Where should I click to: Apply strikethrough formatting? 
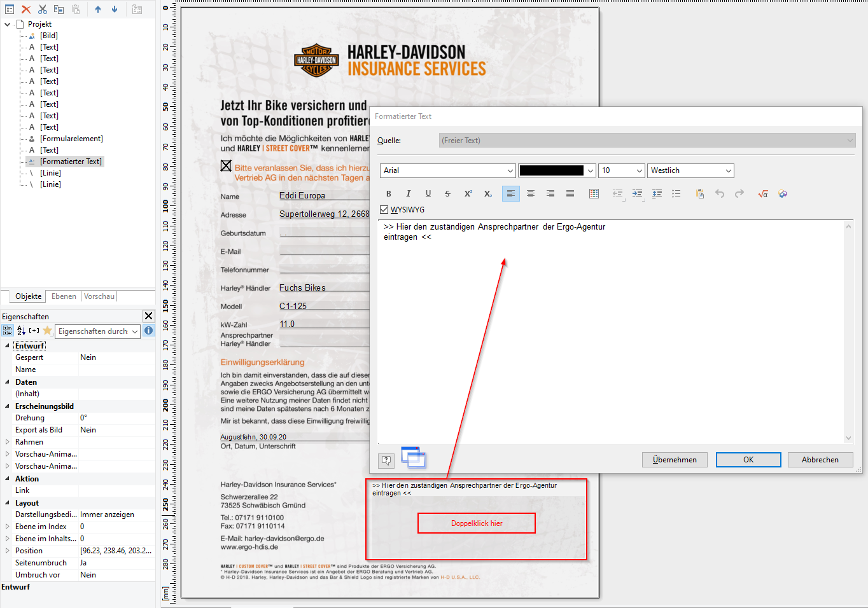coord(447,194)
